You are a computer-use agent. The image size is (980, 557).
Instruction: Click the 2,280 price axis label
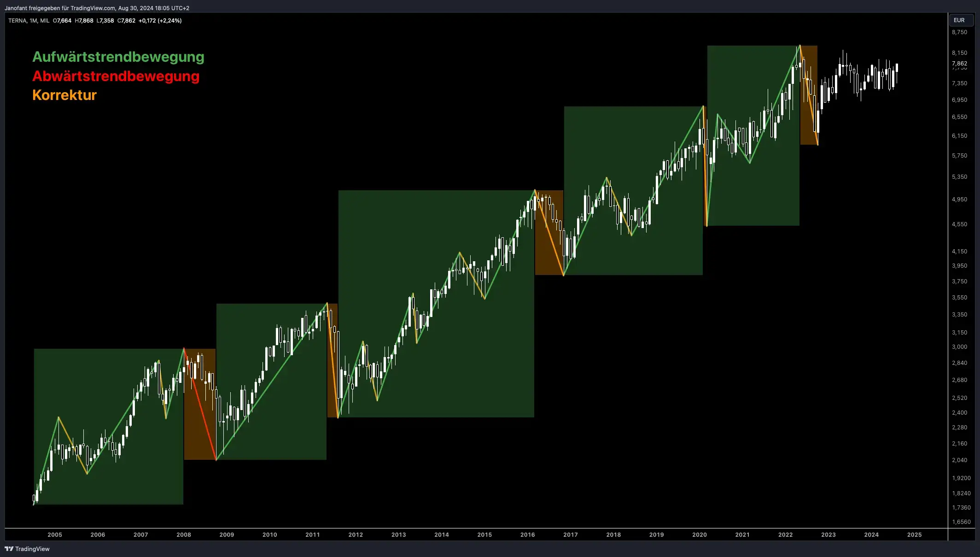coord(960,428)
